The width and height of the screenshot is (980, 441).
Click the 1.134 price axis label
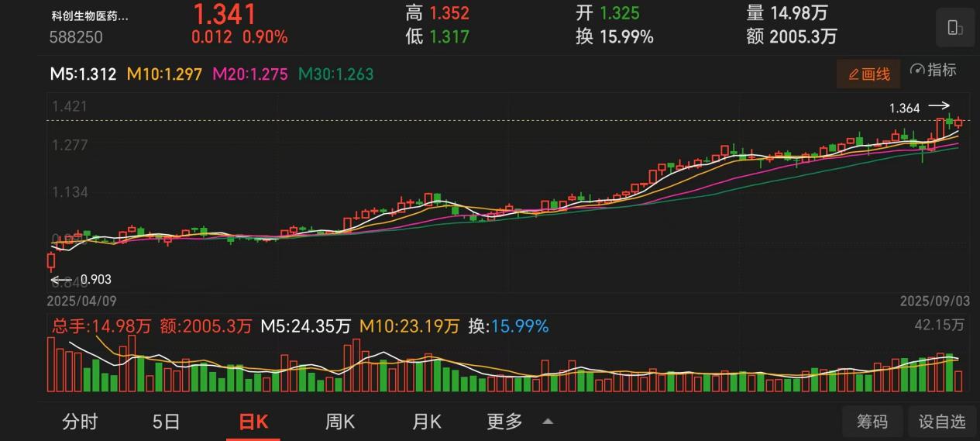point(69,192)
